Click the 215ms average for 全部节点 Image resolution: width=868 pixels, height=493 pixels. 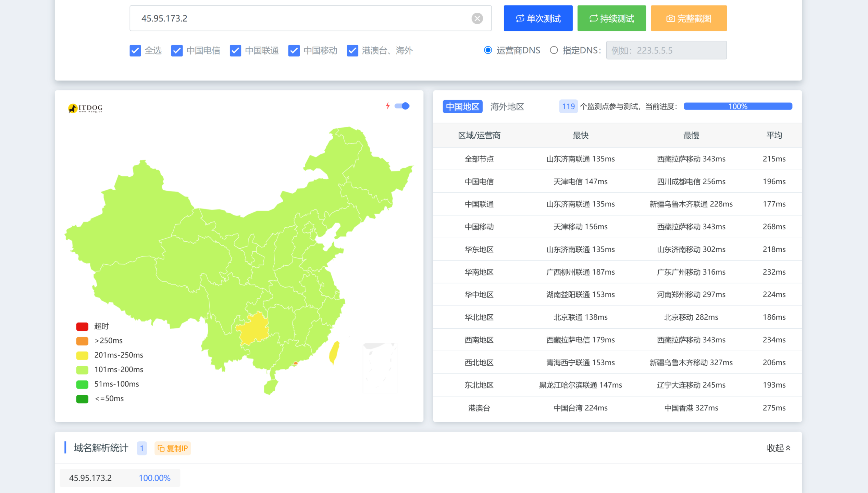(x=774, y=159)
